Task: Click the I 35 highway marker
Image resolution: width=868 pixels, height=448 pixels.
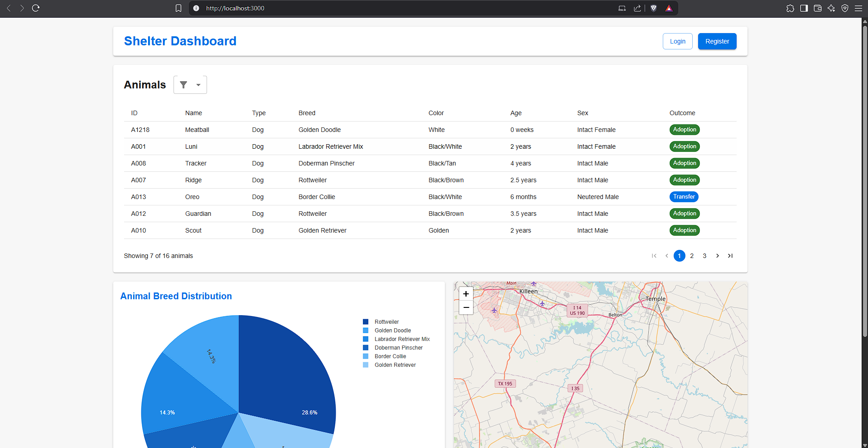Action: (575, 389)
